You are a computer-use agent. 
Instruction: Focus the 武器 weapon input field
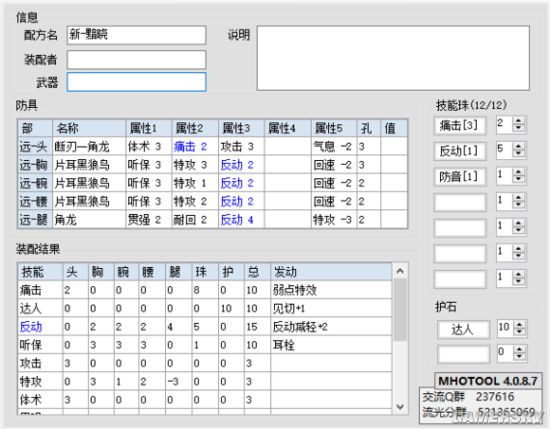[136, 82]
